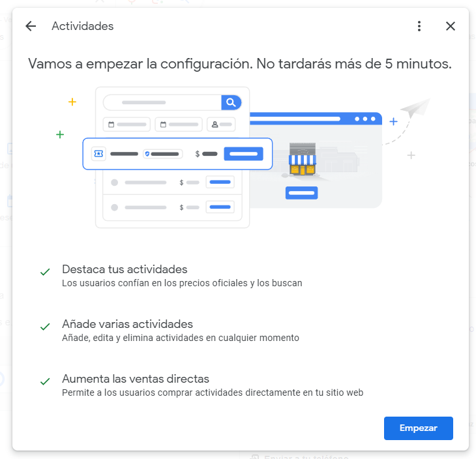Click checkmark beside Aumenta las ventas directas
The width and height of the screenshot is (476, 459).
pos(45,381)
